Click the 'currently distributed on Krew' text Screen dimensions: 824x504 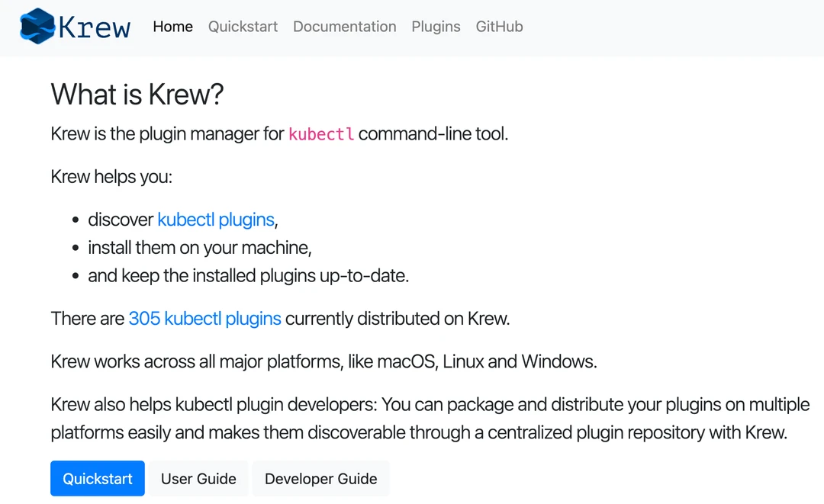pos(397,318)
